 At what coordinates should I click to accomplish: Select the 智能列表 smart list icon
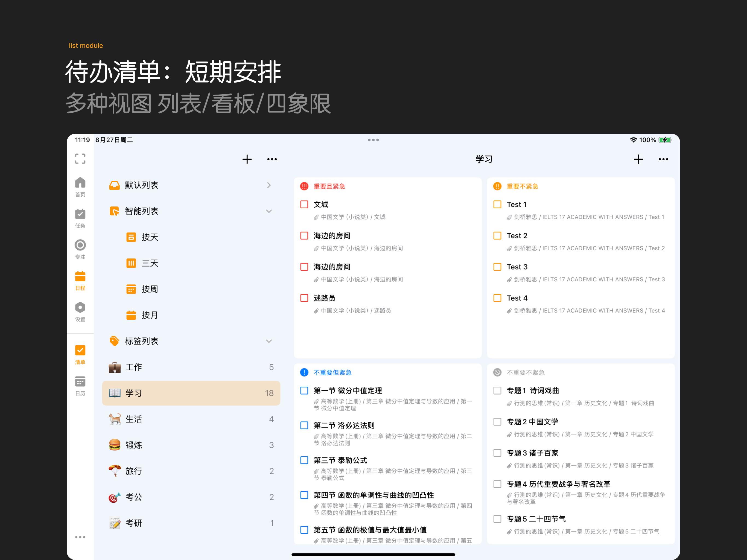(x=115, y=211)
